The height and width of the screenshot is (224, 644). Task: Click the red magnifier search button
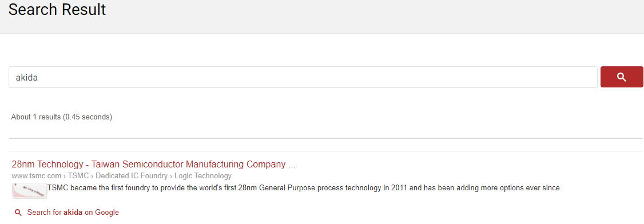(x=622, y=77)
